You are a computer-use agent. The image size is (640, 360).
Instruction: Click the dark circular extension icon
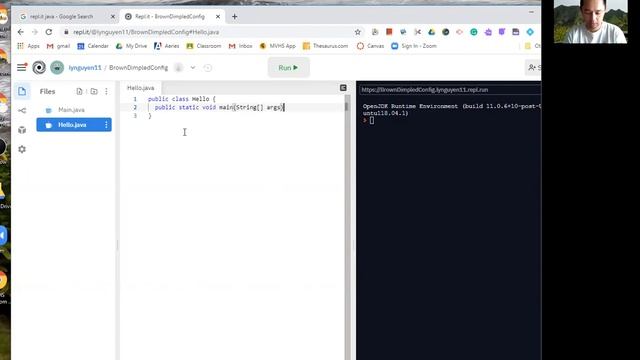point(446,32)
